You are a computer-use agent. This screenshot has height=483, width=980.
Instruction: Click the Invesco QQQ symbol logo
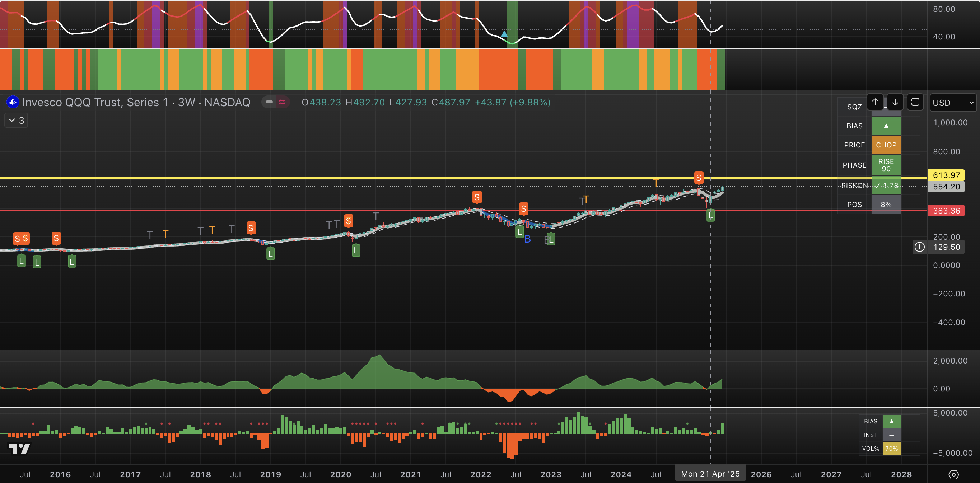coord(13,102)
